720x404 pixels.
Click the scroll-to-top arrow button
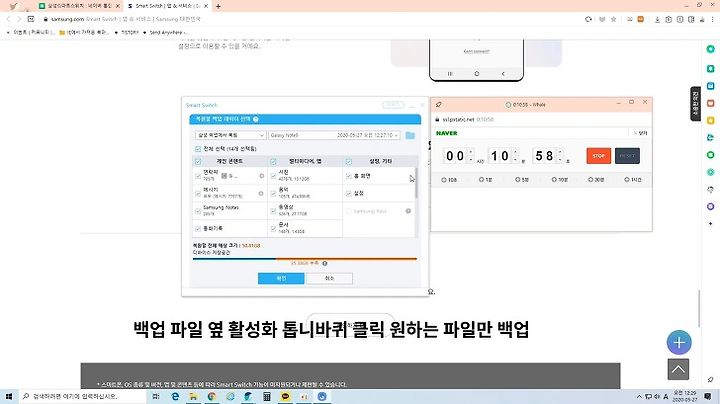pyautogui.click(x=678, y=369)
